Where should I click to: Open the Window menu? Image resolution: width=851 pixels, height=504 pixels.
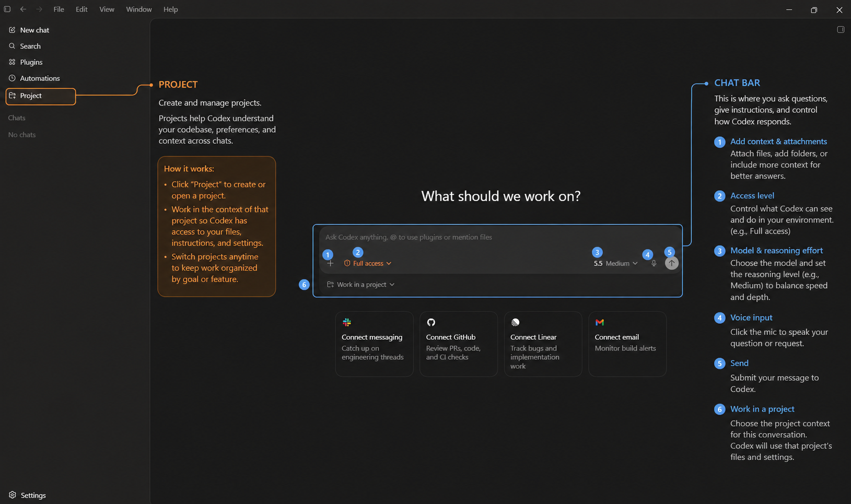139,9
